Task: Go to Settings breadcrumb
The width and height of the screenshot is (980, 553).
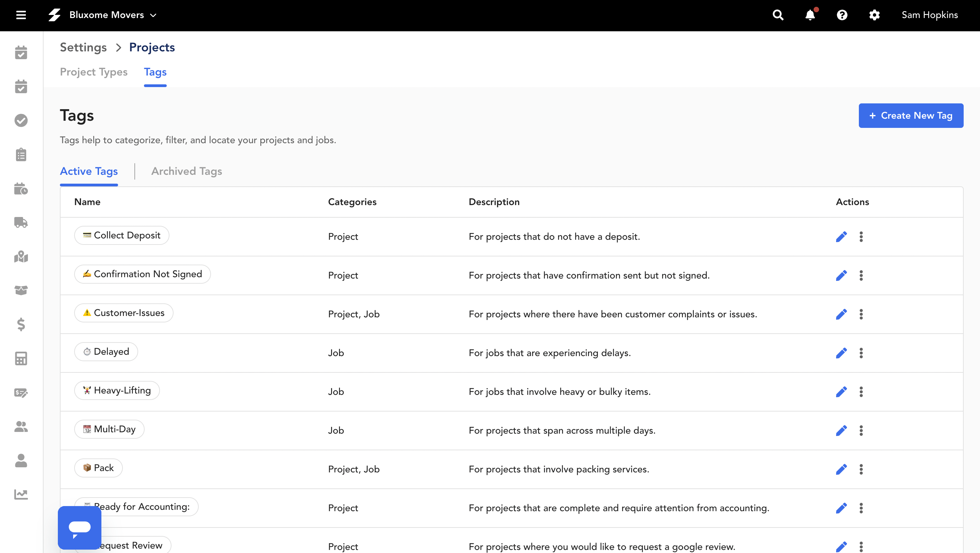Action: coord(83,47)
